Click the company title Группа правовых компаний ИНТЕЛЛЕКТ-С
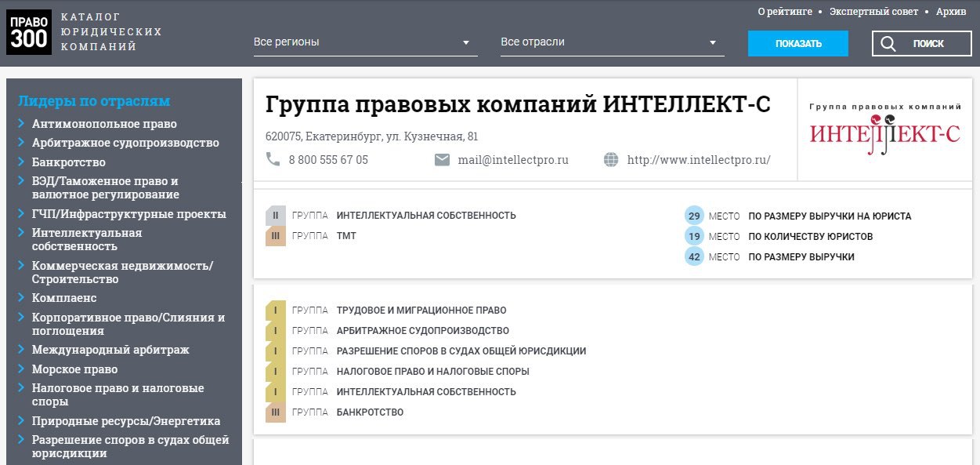 (x=518, y=104)
